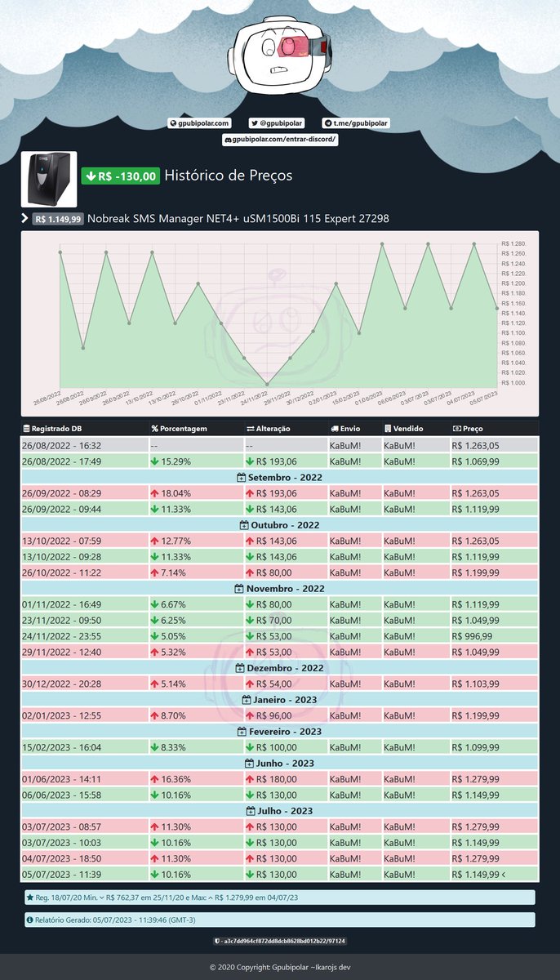Select the R$ 1.103,99 price cell
The image size is (560, 980).
[x=494, y=684]
